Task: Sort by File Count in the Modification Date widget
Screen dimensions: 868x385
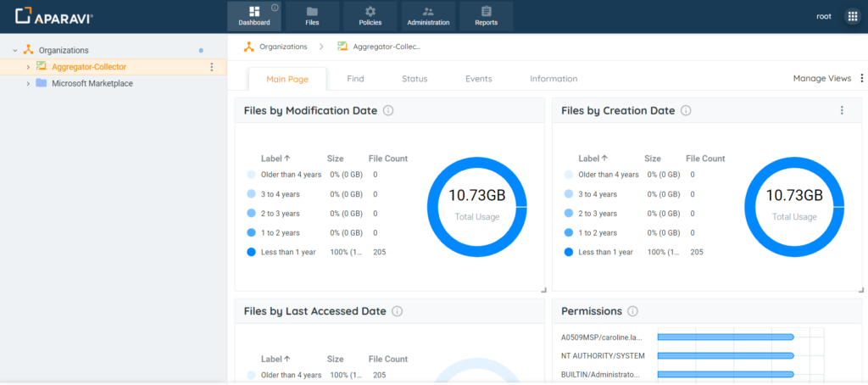Action: pyautogui.click(x=388, y=159)
